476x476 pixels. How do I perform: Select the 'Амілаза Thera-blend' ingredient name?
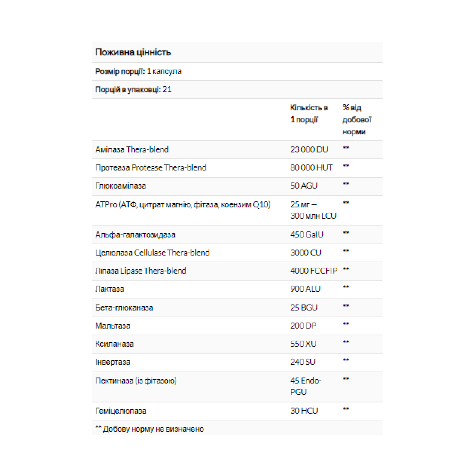tap(132, 150)
